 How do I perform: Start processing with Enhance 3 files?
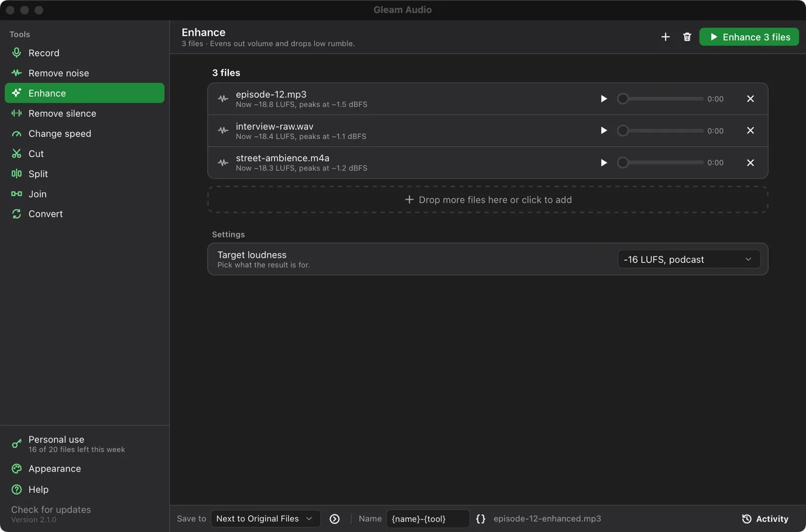pos(749,37)
